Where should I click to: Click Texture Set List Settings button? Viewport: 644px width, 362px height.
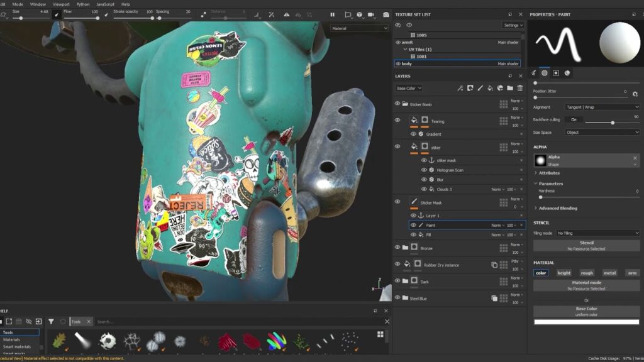click(x=513, y=25)
